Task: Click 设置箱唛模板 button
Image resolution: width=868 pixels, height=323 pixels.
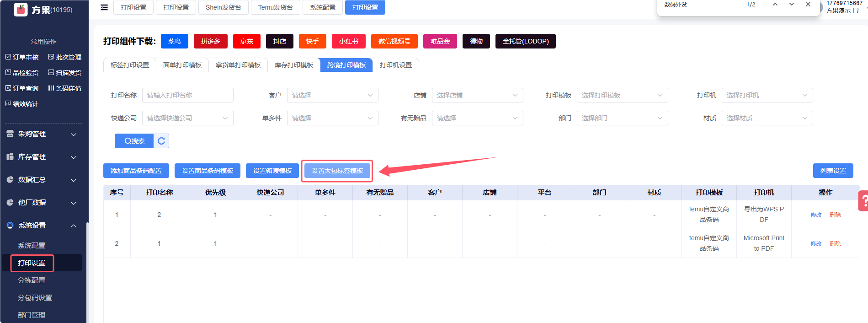Action: tap(272, 171)
